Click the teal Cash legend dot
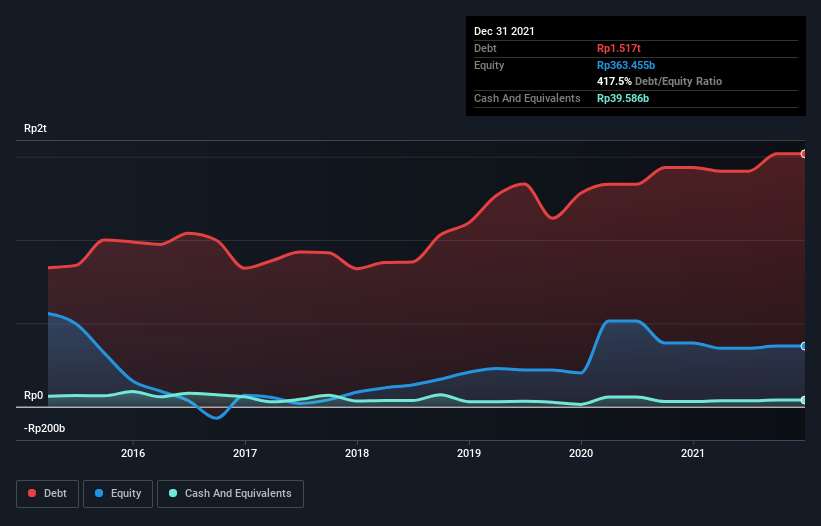 point(173,493)
